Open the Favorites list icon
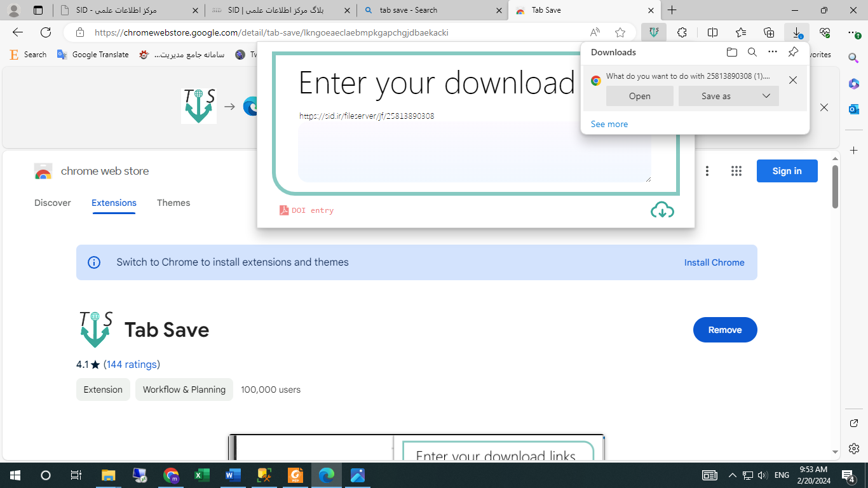 click(741, 32)
